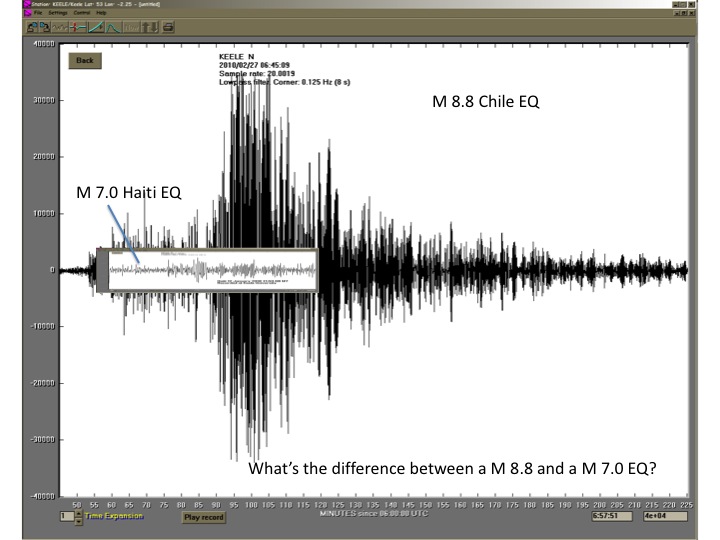Click the application icon in the title bar
This screenshot has height=540, width=720.
[27, 4]
